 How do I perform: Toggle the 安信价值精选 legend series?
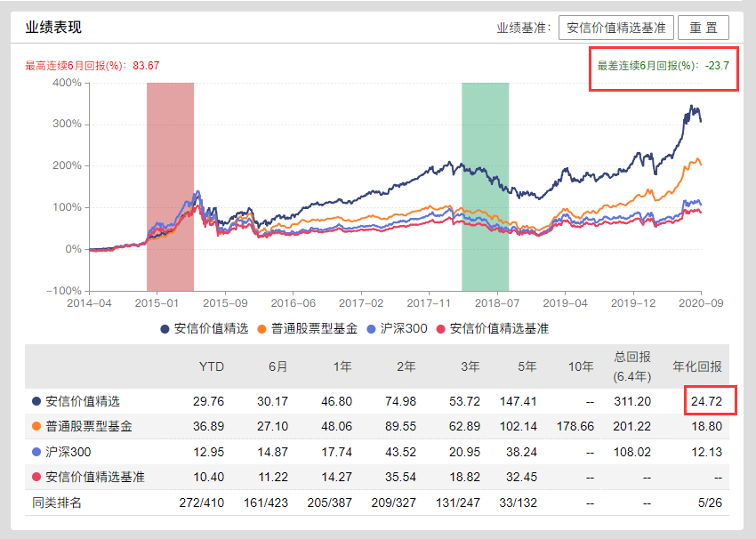[x=205, y=329]
